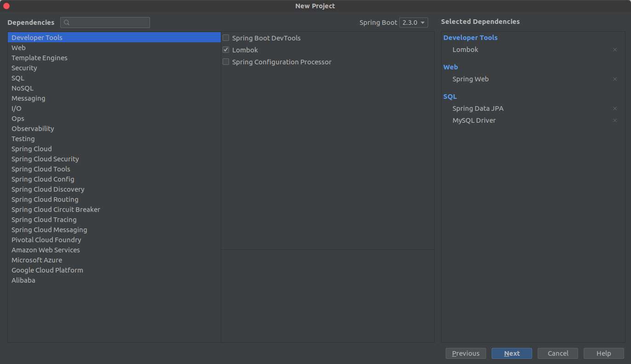This screenshot has height=364, width=631.
Task: Remove Spring Web from selected dependencies
Action: coord(615,79)
